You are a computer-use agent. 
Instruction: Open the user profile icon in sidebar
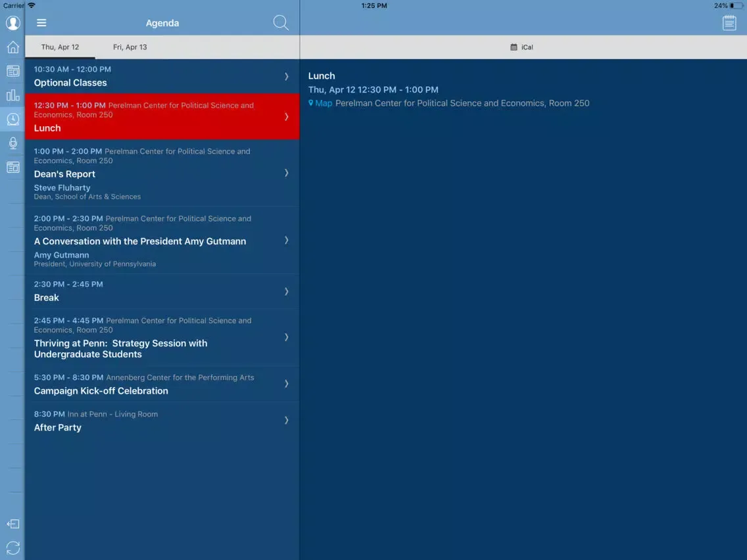(x=13, y=23)
